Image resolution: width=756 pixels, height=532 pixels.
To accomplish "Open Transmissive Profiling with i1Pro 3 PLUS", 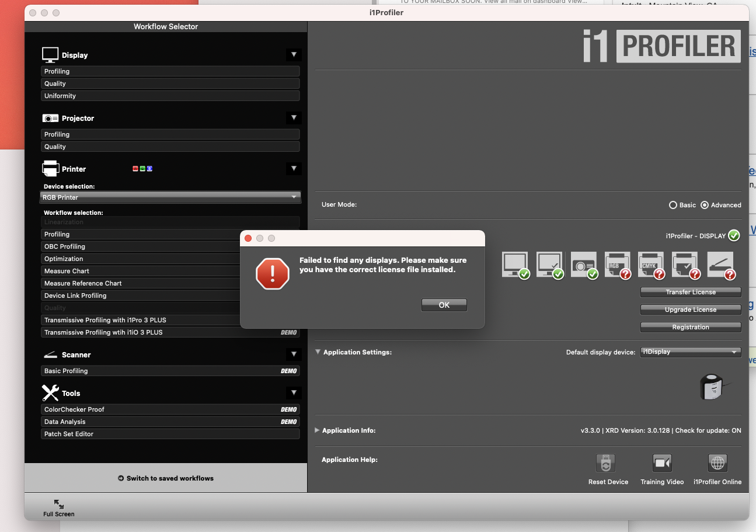I will point(141,320).
